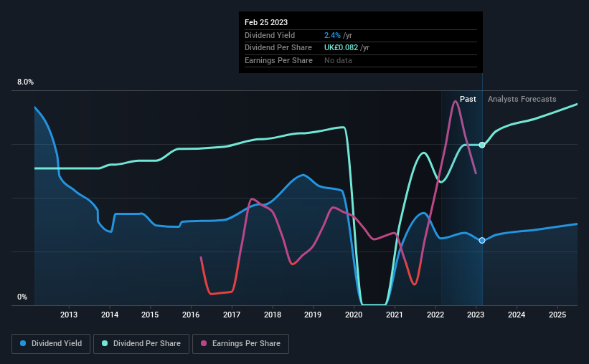This screenshot has height=364, width=589.
Task: Click the pink Earnings Per Share legend dot
Action: (204, 343)
